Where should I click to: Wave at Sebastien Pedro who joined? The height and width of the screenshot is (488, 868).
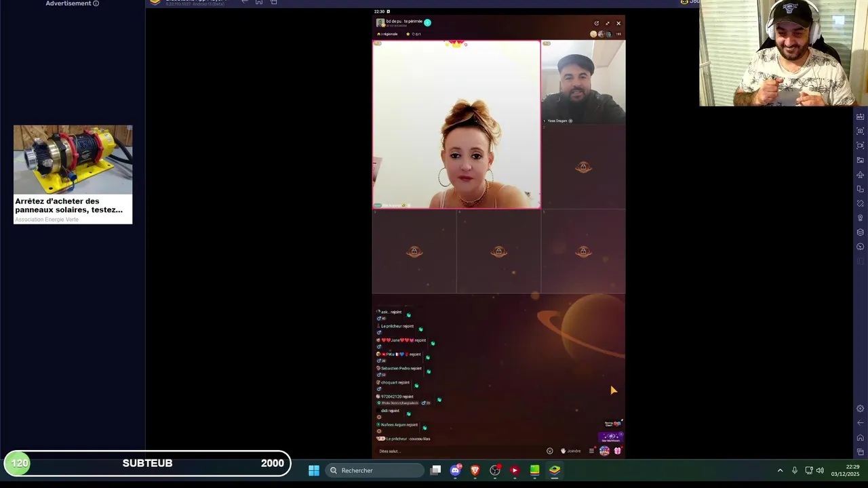pyautogui.click(x=429, y=371)
